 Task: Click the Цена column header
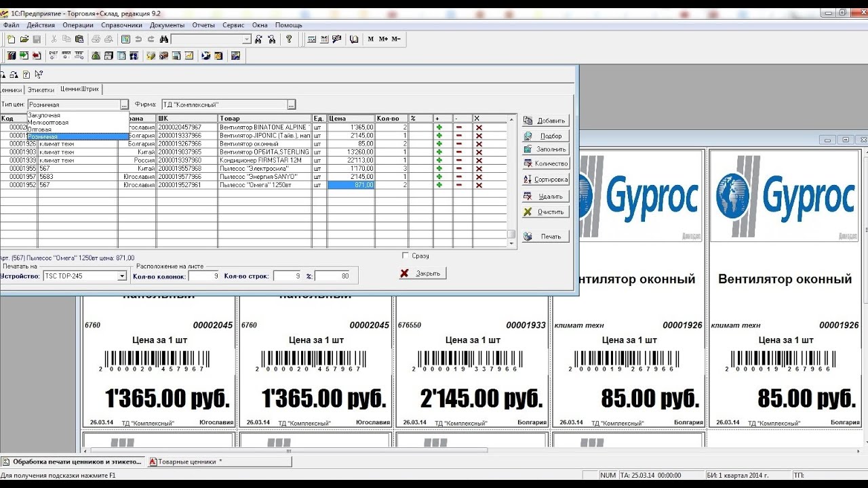351,119
